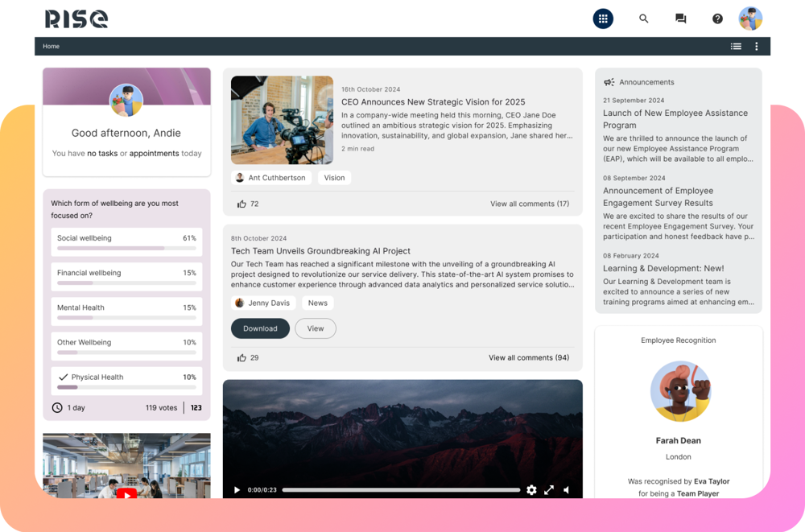Open the apps grid launcher icon
Screen dimensions: 805x532
(x=603, y=19)
